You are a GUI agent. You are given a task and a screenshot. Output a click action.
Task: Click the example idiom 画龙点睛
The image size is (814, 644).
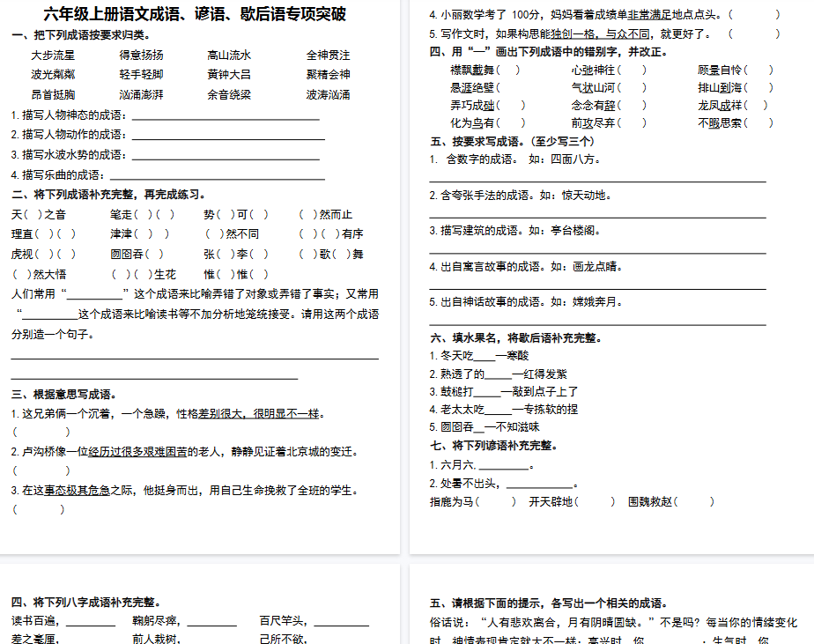pyautogui.click(x=595, y=266)
